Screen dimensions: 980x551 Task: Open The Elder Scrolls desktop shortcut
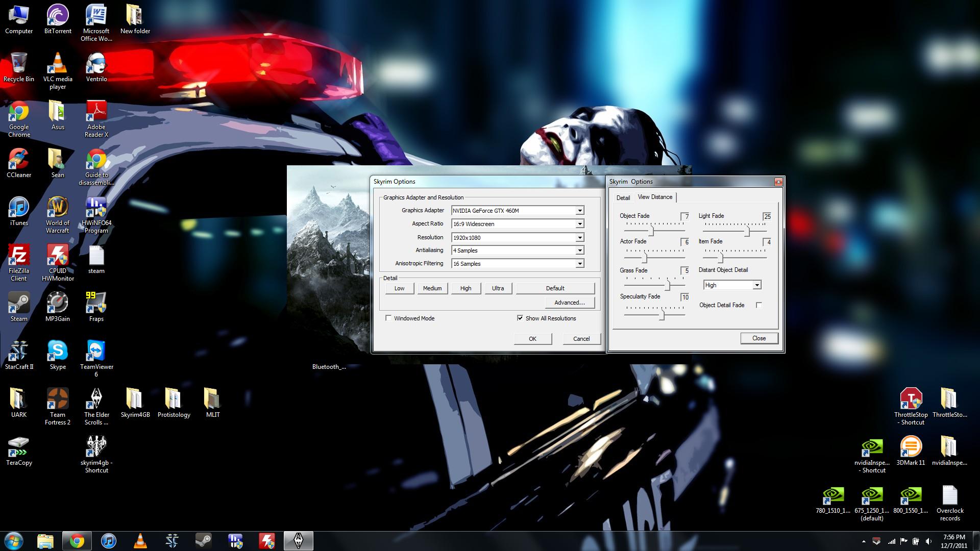[96, 407]
